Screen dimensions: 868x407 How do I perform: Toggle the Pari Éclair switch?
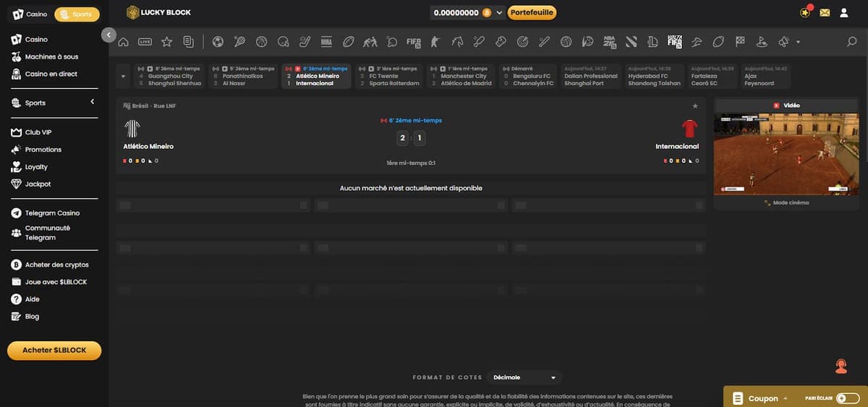847,398
